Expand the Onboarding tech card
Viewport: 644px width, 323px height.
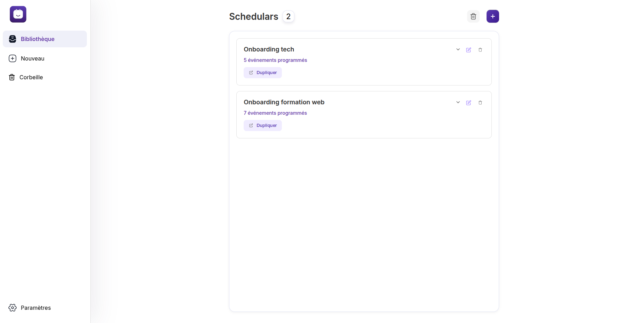pyautogui.click(x=458, y=49)
